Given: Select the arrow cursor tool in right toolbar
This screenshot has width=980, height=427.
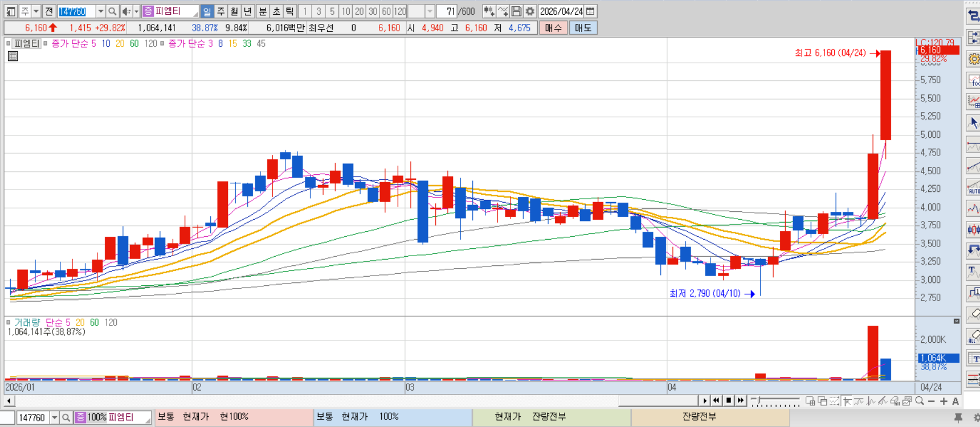Looking at the screenshot, I should click(973, 123).
